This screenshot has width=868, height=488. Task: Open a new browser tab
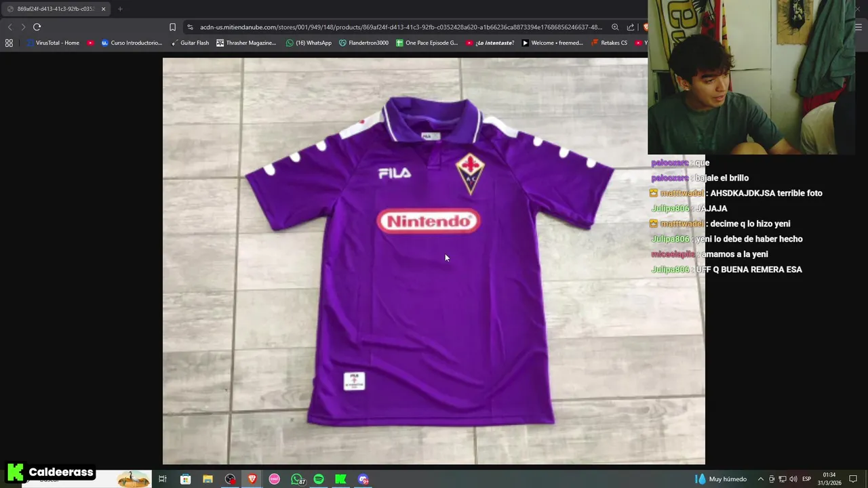120,9
